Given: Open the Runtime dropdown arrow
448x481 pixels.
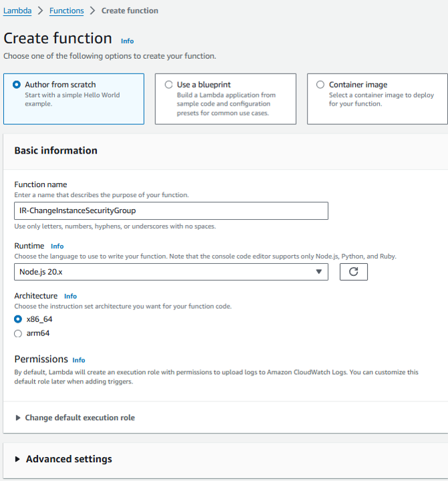Looking at the screenshot, I should tap(319, 272).
